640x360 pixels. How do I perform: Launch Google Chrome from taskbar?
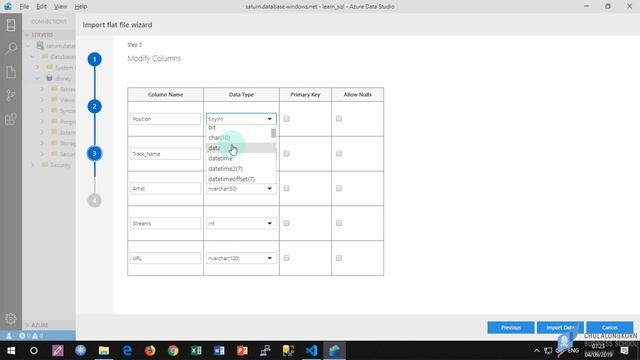point(173,351)
